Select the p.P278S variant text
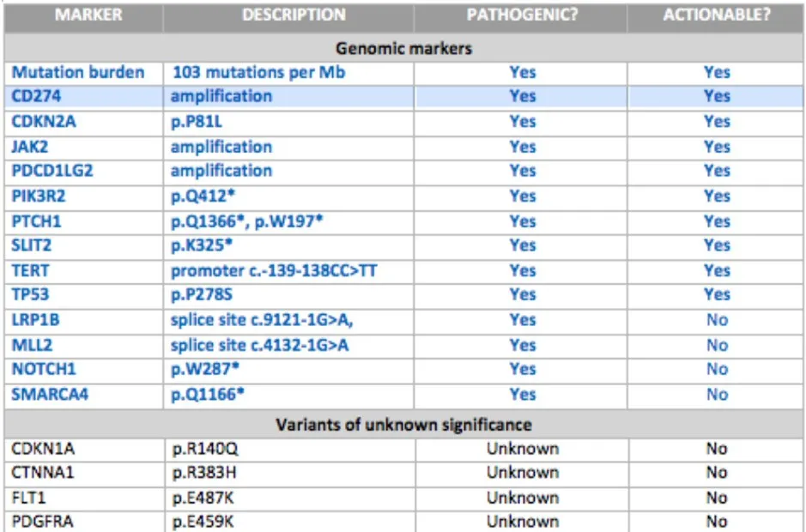Screen dimensions: 806x532 (x=201, y=294)
